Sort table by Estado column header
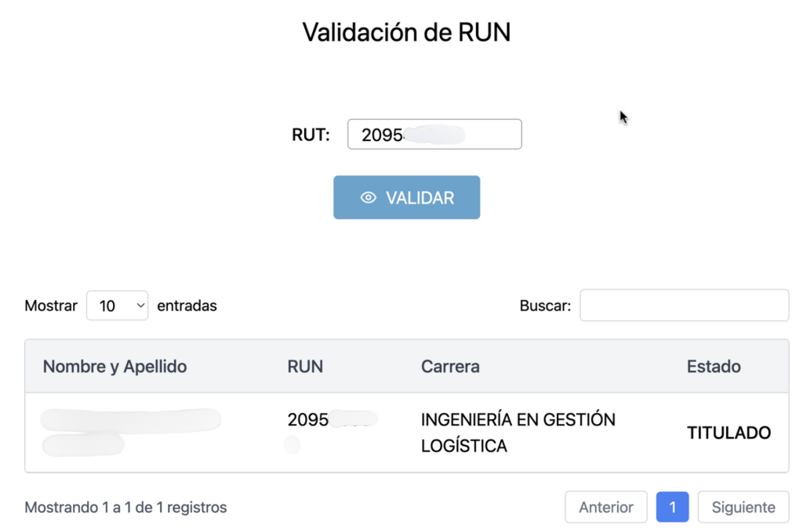This screenshot has width=803, height=532. pos(714,366)
